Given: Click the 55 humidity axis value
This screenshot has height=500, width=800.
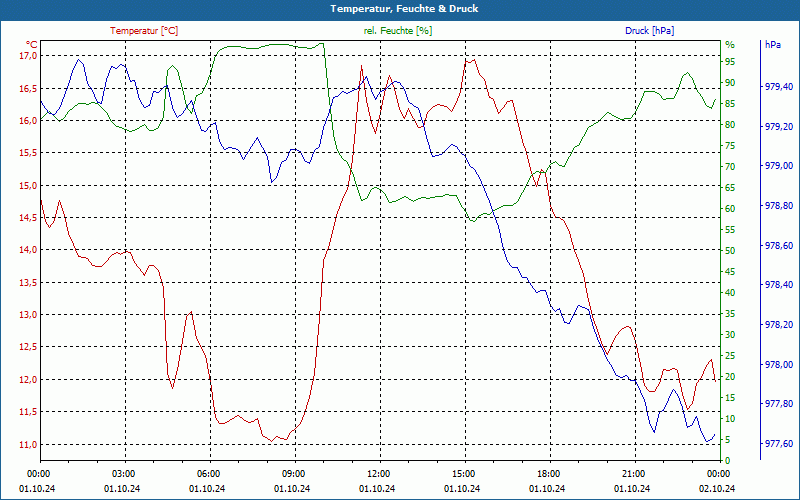Looking at the screenshot, I should click(730, 230).
